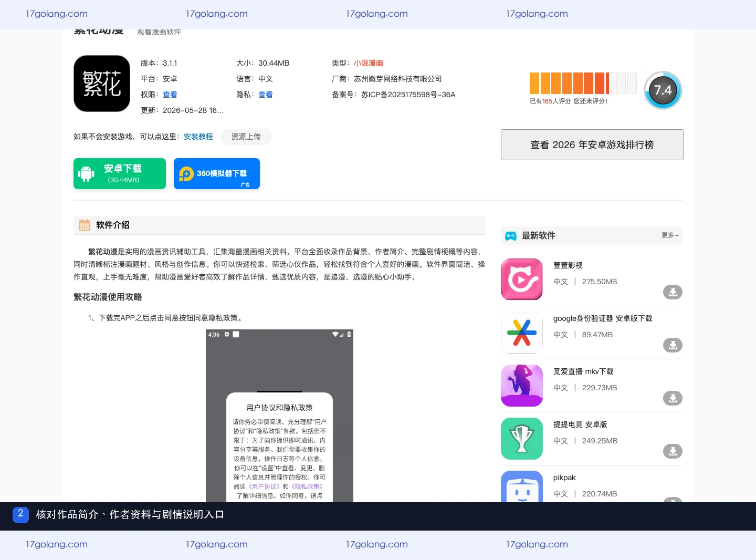Click the platform value 安卓

[170, 79]
